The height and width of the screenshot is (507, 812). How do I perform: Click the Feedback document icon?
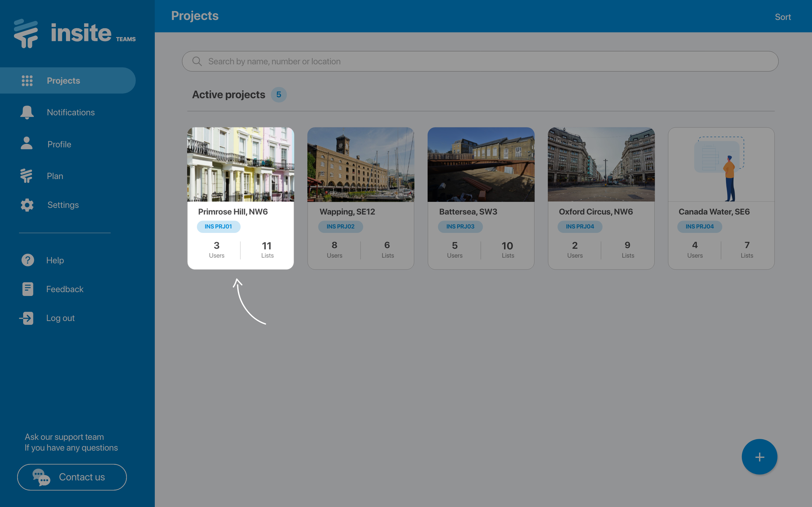coord(28,289)
